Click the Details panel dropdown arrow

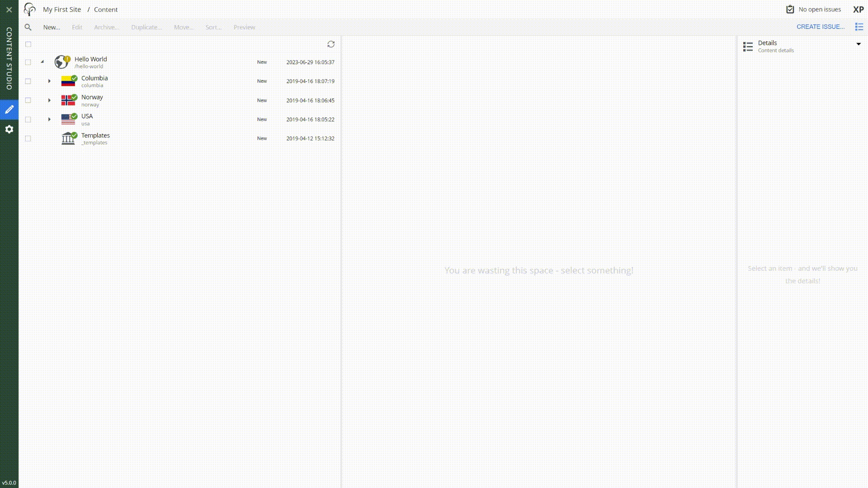click(x=859, y=45)
